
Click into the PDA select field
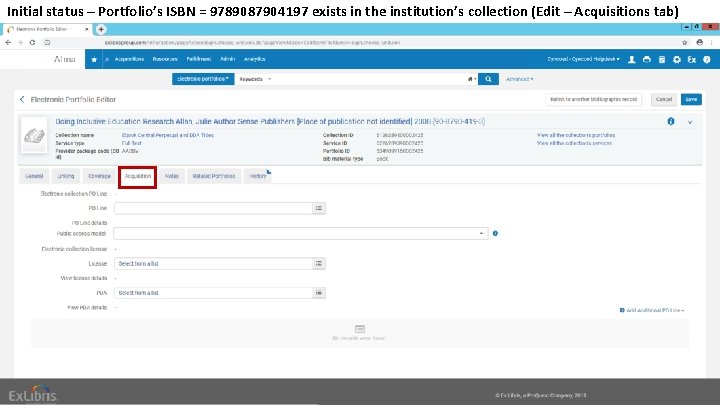[x=213, y=293]
